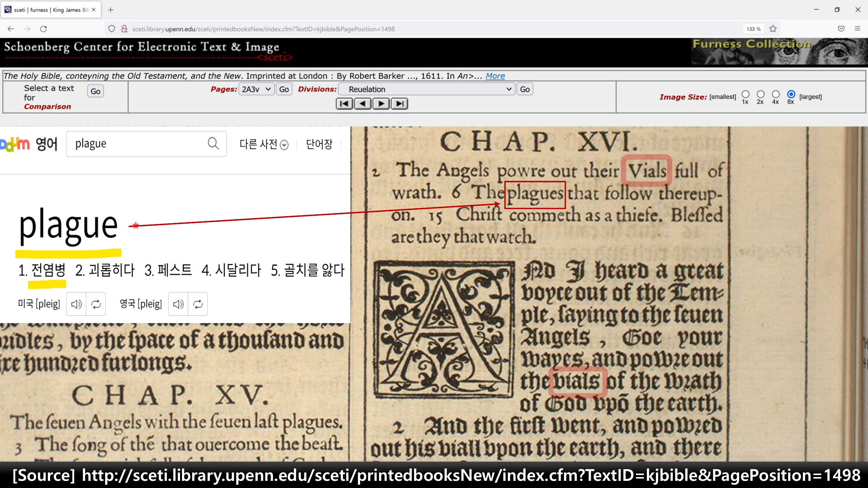This screenshot has height=488, width=868.
Task: Click the 133% zoom level indicator
Action: (x=753, y=29)
